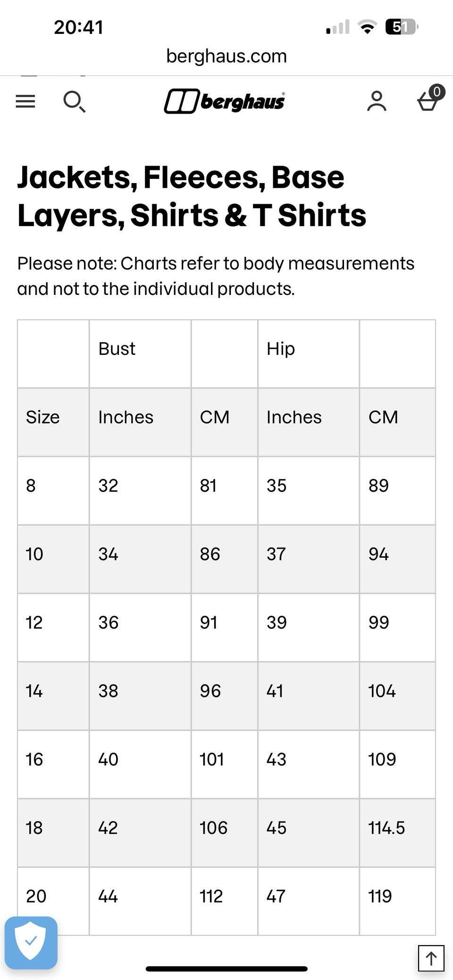The image size is (453, 980).
Task: Select the Size header cell
Action: 43,417
